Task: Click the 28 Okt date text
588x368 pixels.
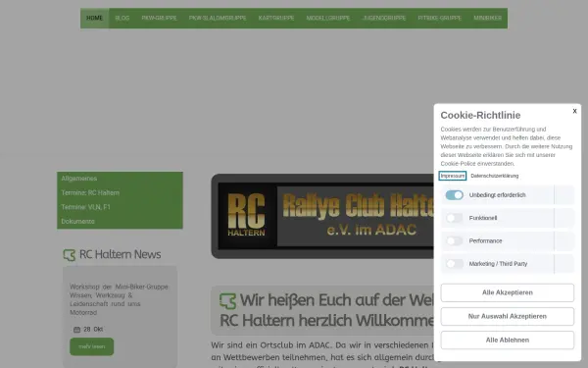Action: pos(93,330)
